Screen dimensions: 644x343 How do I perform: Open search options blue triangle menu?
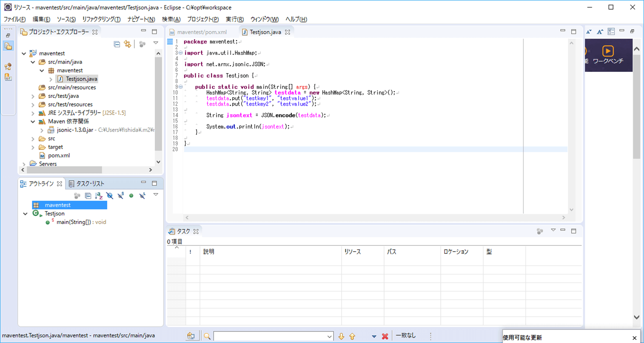pos(374,337)
